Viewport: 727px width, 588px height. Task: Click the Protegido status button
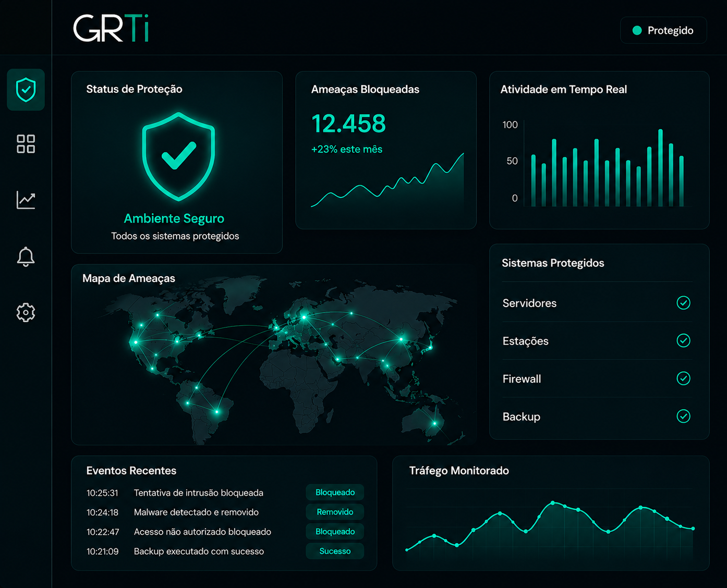tap(663, 30)
